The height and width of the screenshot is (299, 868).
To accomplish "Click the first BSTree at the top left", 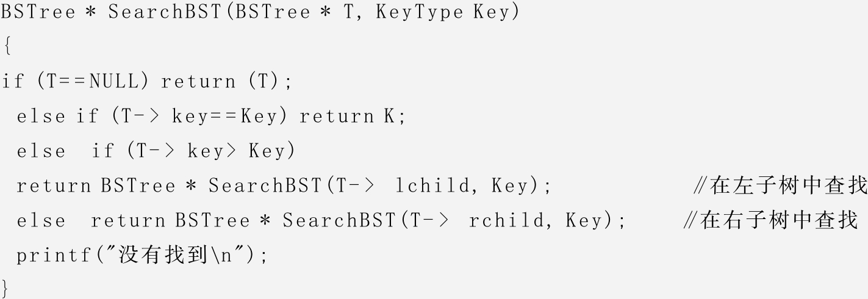I will [x=38, y=12].
